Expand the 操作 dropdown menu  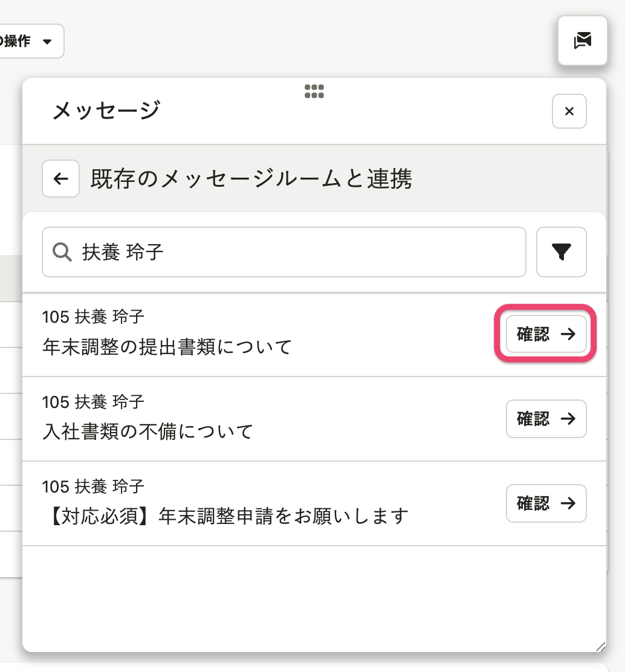point(30,41)
